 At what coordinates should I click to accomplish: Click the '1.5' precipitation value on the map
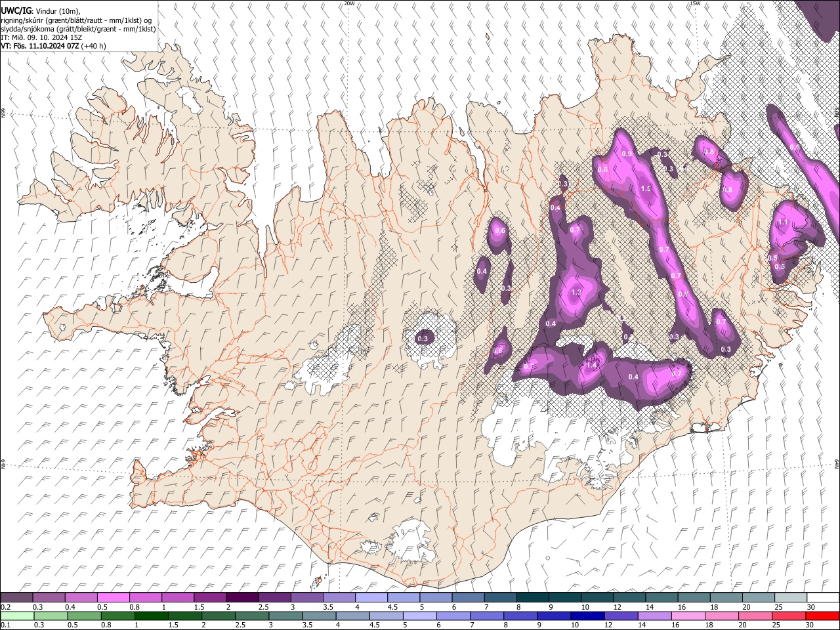pyautogui.click(x=645, y=188)
